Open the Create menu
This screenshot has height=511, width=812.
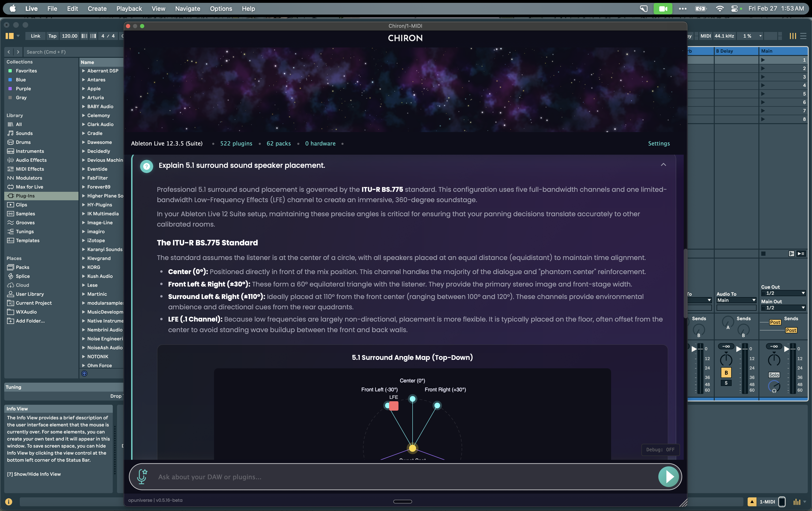[x=97, y=8]
